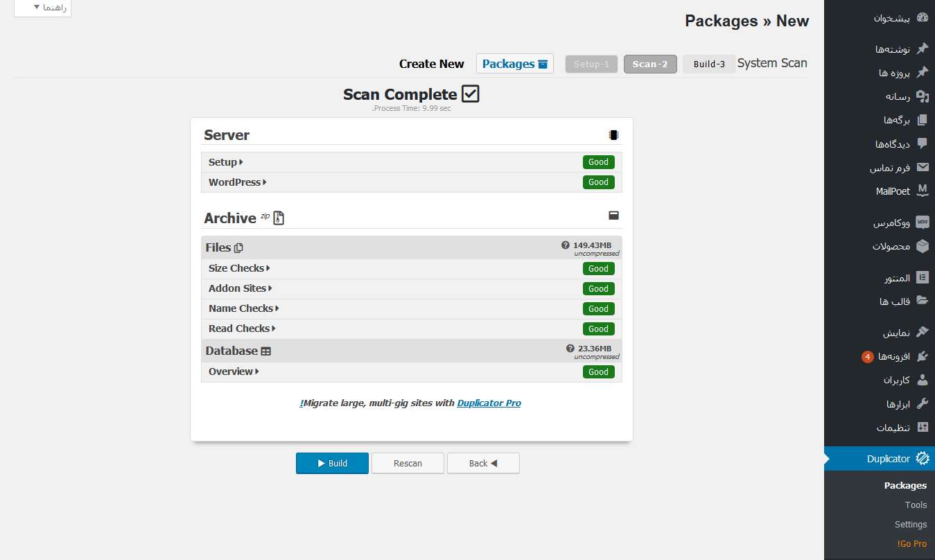Click the کاربران user icon

[922, 380]
